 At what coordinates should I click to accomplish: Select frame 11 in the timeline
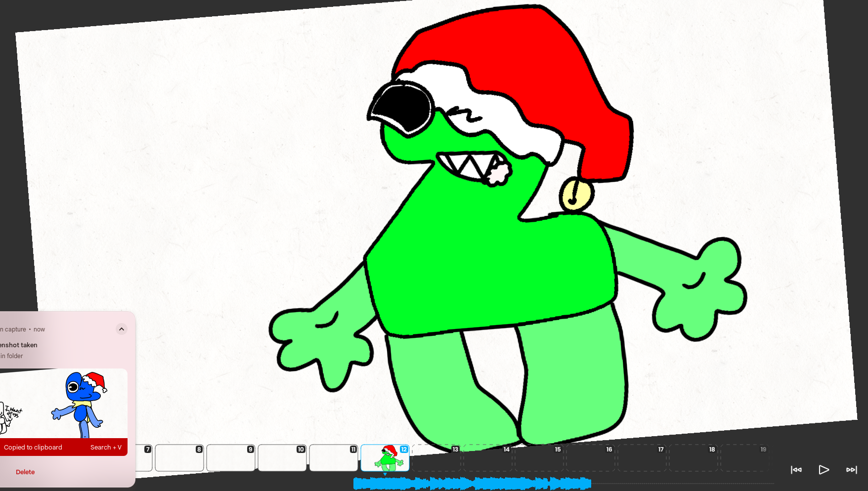click(334, 458)
